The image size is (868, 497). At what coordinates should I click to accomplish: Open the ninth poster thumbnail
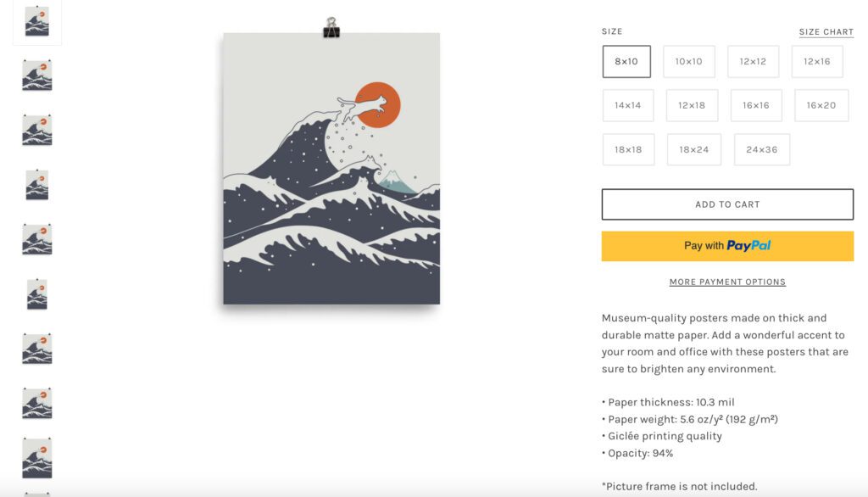point(37,457)
